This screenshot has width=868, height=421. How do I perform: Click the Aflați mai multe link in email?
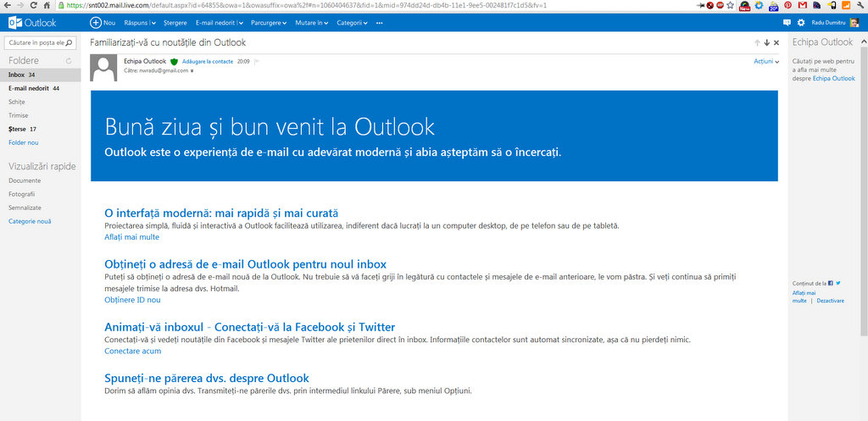pos(131,237)
